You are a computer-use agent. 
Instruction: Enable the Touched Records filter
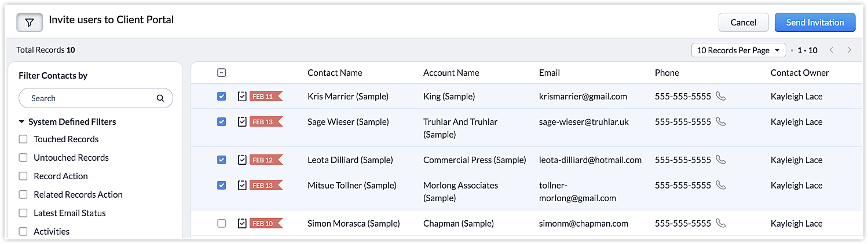click(x=23, y=139)
